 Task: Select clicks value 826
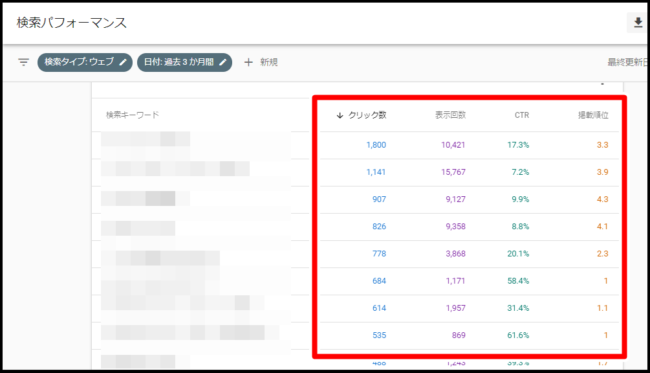click(x=379, y=226)
